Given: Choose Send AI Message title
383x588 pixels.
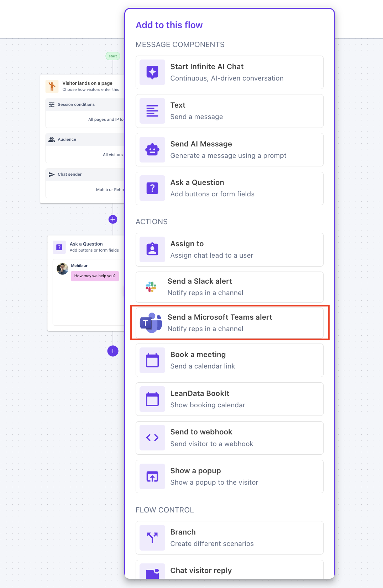Looking at the screenshot, I should pos(201,144).
